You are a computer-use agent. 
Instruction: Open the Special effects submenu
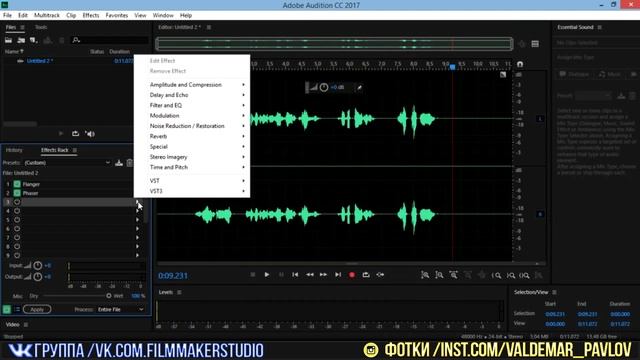192,147
